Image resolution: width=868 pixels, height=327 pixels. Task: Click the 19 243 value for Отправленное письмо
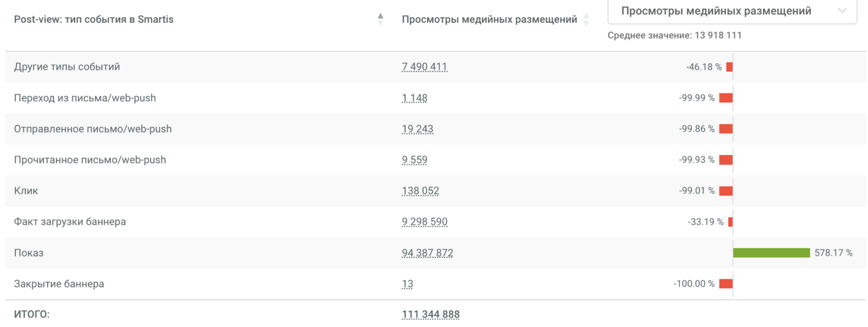tap(417, 129)
